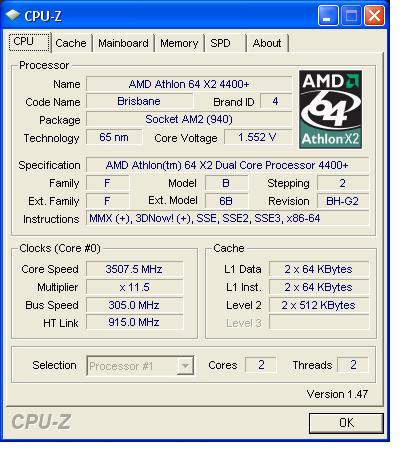Click the Processor #1 combo box
This screenshot has width=401, height=449.
pyautogui.click(x=140, y=366)
